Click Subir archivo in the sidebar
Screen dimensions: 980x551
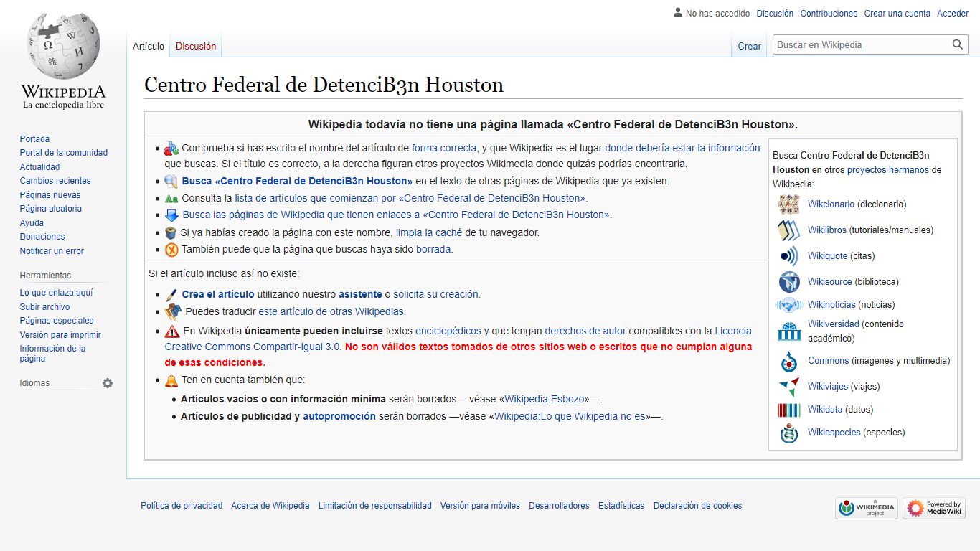pyautogui.click(x=44, y=307)
